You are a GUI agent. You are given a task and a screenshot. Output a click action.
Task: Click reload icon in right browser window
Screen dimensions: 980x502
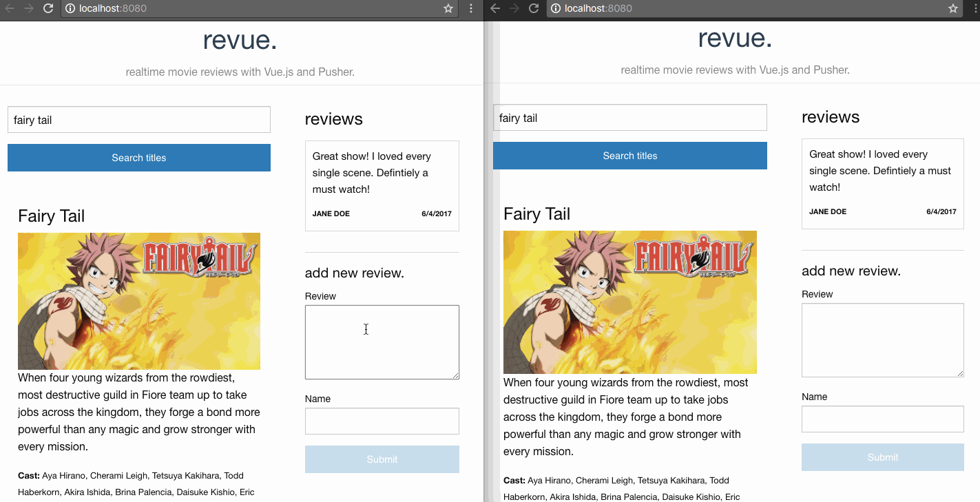(533, 8)
